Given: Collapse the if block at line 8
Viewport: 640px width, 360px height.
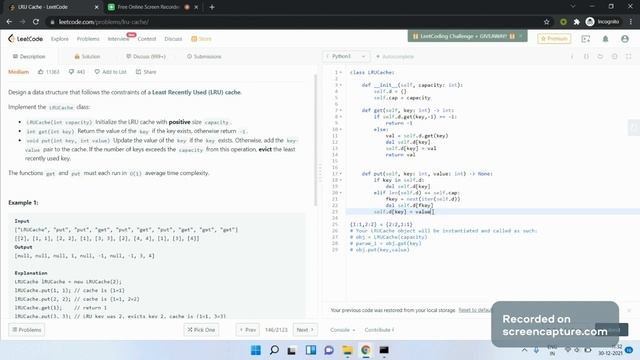Looking at the screenshot, I should tap(341, 117).
